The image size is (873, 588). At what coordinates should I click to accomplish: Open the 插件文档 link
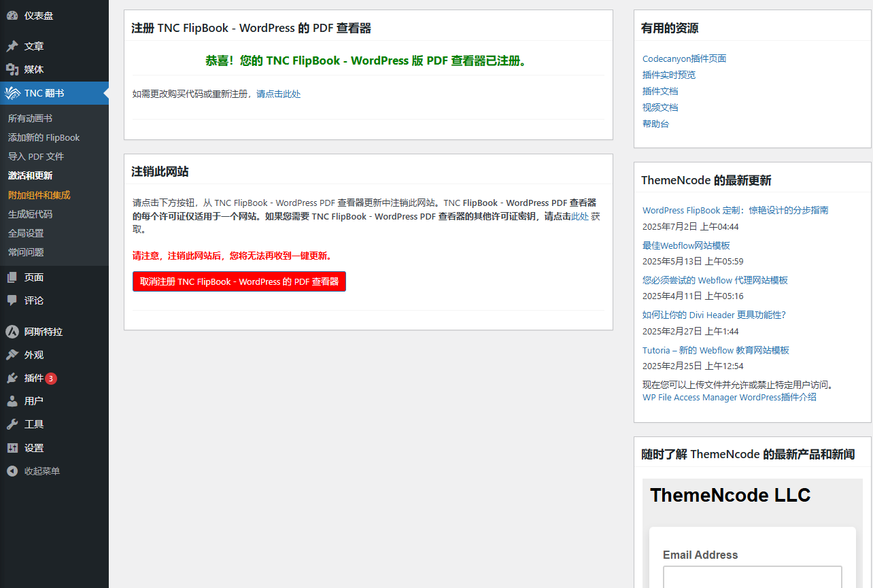(660, 91)
